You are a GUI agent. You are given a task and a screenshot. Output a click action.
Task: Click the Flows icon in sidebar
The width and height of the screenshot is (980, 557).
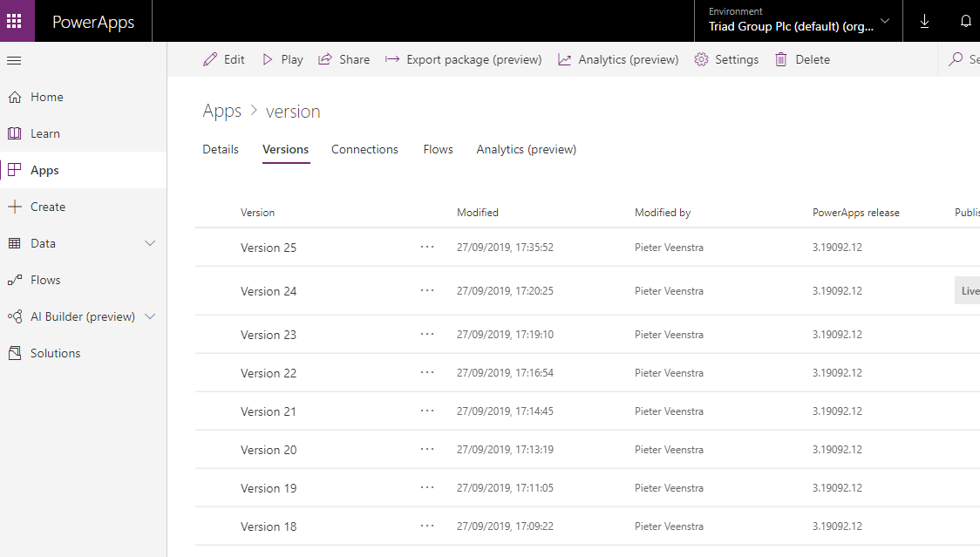click(15, 280)
